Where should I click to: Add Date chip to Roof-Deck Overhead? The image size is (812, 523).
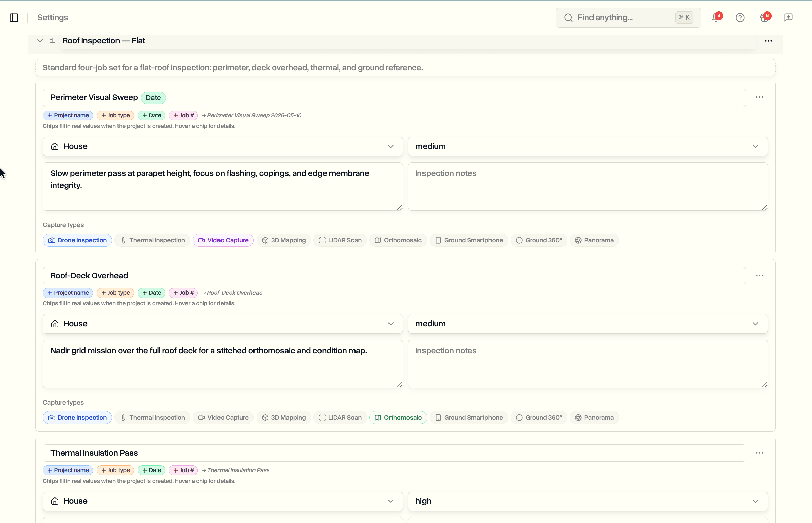(151, 293)
